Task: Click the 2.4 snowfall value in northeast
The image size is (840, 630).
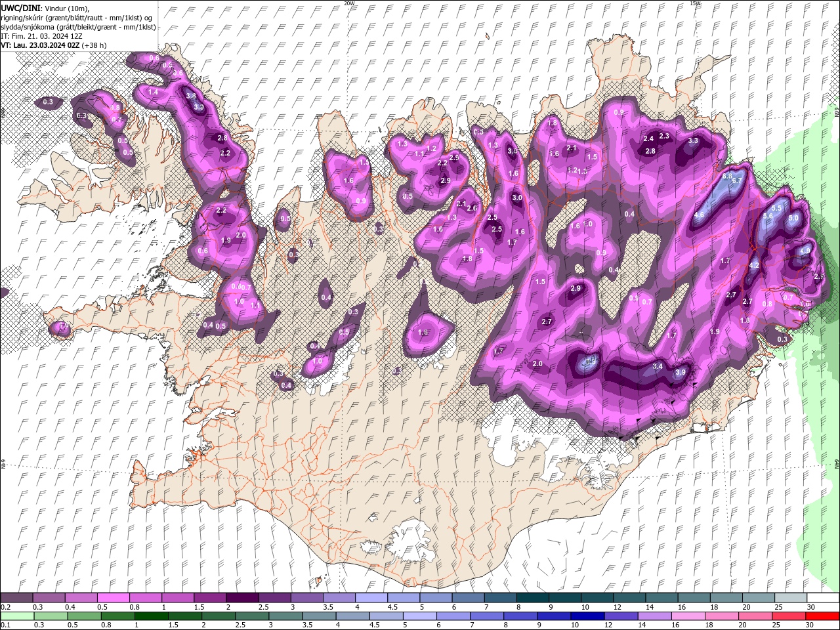Action: (x=648, y=138)
